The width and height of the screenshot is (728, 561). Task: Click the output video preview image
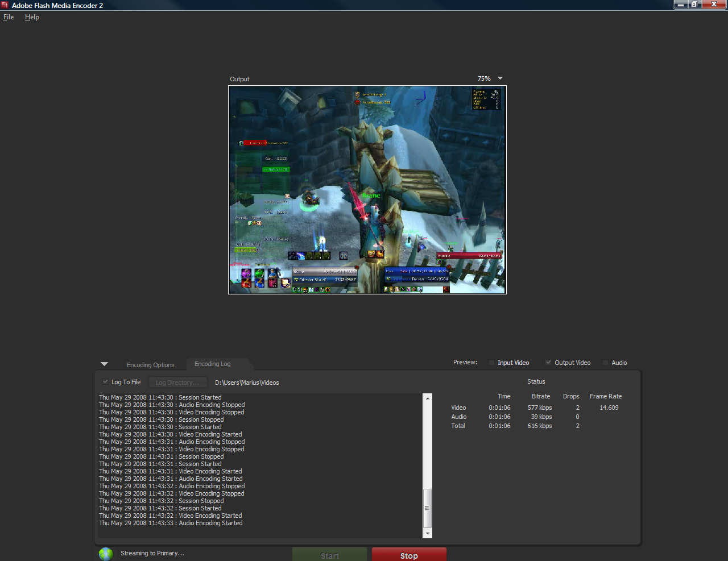tap(367, 190)
